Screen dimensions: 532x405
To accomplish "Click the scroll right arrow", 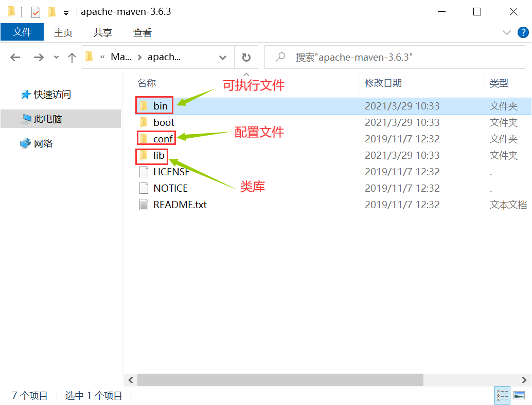I will [x=524, y=380].
